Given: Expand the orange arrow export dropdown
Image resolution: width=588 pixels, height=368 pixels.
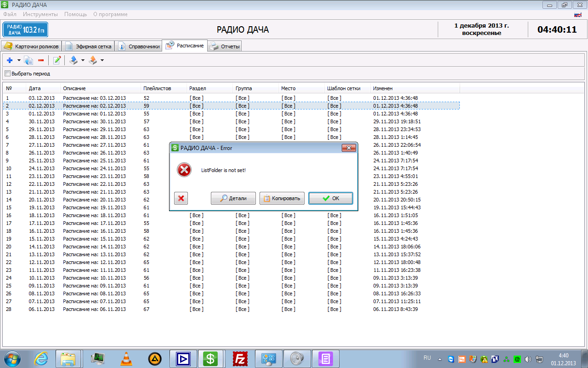Looking at the screenshot, I should (x=102, y=60).
